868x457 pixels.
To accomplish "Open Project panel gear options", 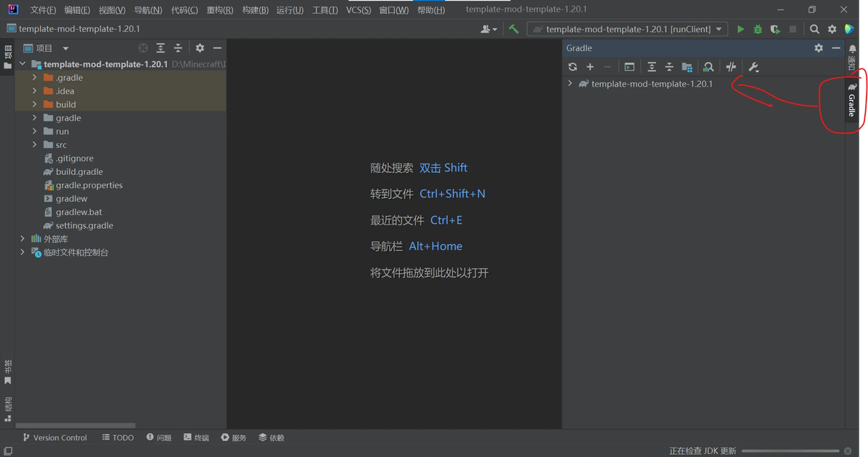I will click(x=200, y=48).
